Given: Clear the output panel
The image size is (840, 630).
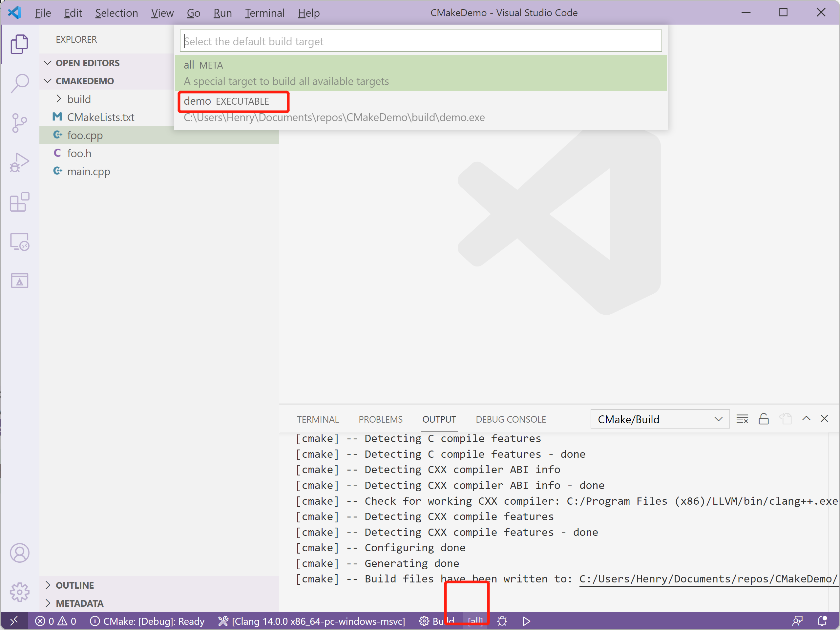Looking at the screenshot, I should point(742,419).
